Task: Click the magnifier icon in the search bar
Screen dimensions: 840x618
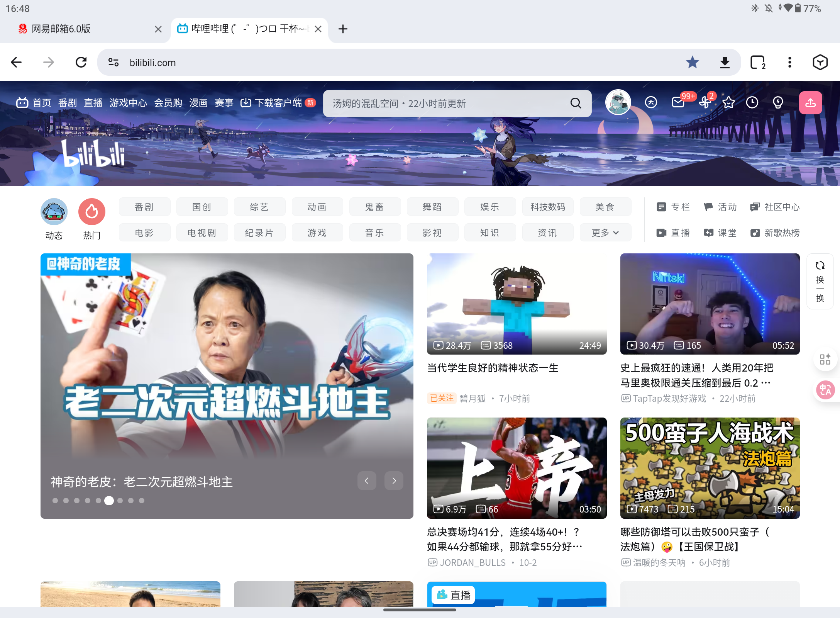Action: click(x=576, y=103)
